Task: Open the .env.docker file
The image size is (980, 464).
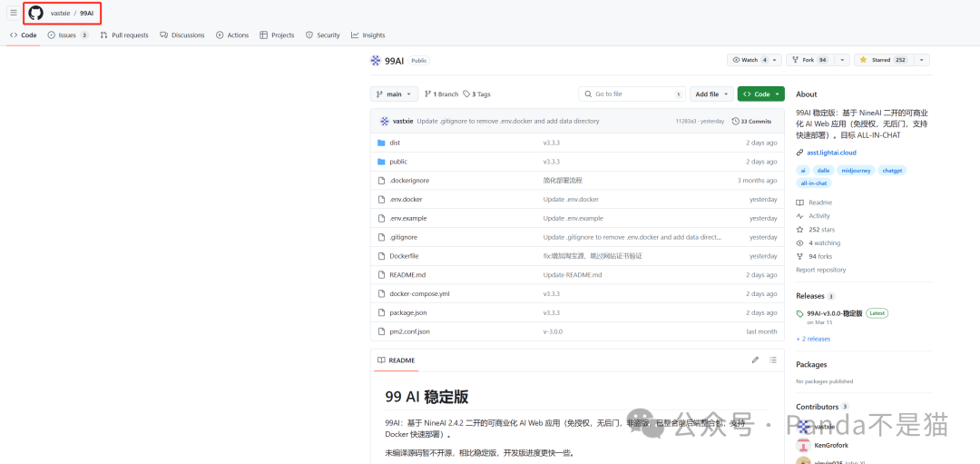Action: click(x=406, y=200)
